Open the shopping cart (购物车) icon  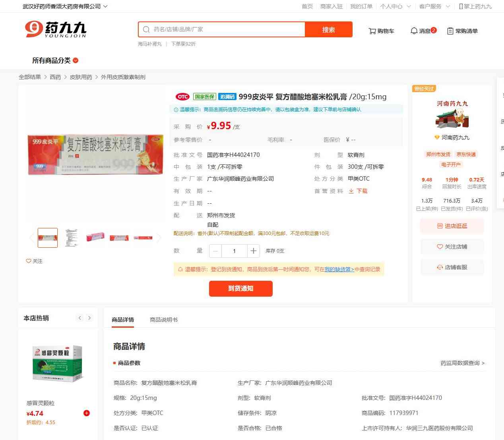372,31
